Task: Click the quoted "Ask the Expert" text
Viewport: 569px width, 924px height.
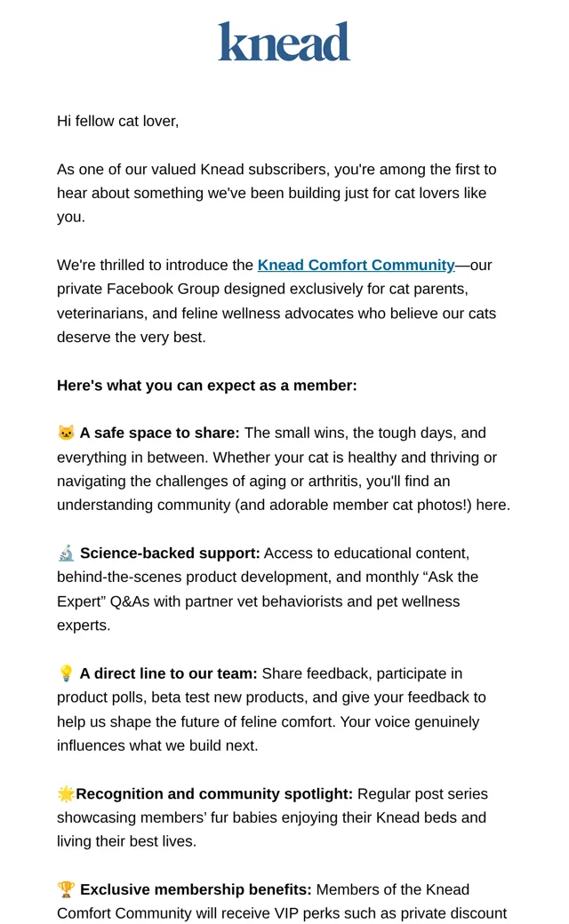Action: [268, 589]
